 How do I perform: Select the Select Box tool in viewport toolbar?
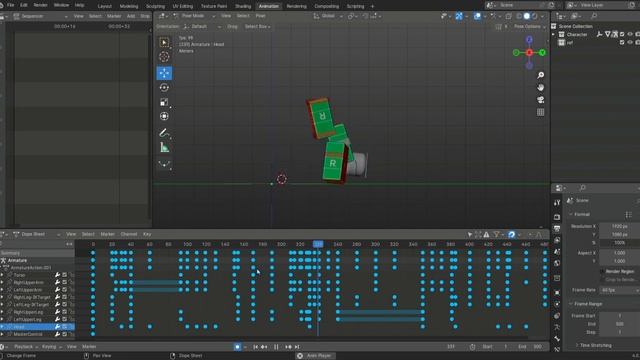(x=164, y=42)
